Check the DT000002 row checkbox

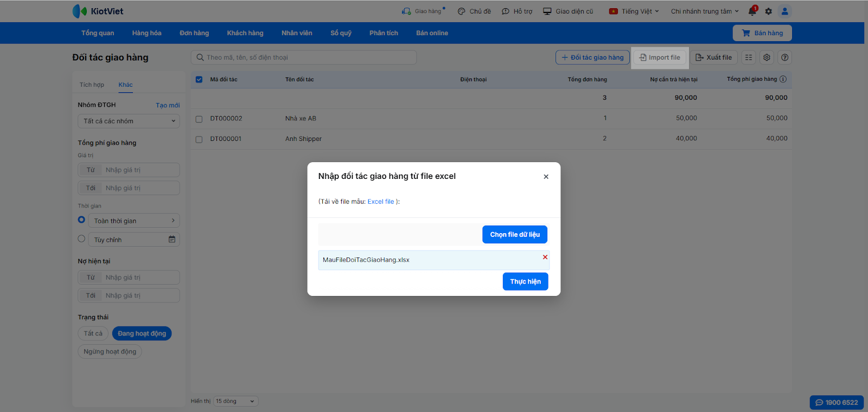click(199, 119)
